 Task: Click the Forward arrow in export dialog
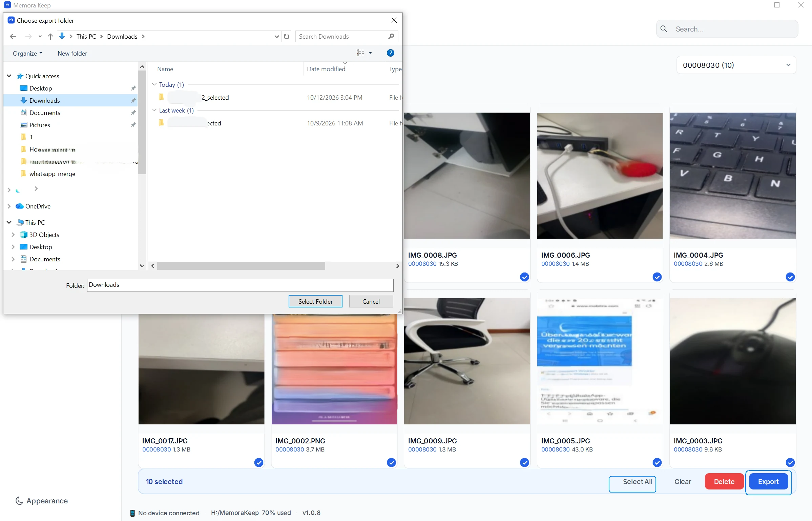pyautogui.click(x=28, y=36)
